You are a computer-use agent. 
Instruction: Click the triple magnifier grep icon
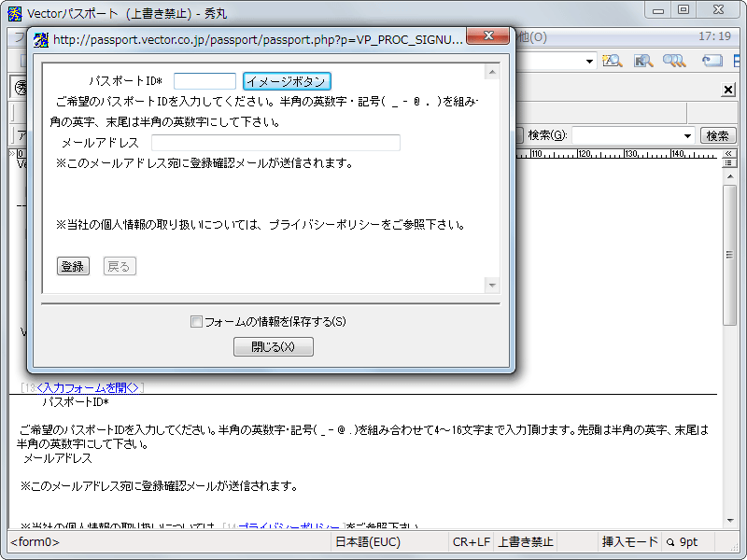coord(674,61)
